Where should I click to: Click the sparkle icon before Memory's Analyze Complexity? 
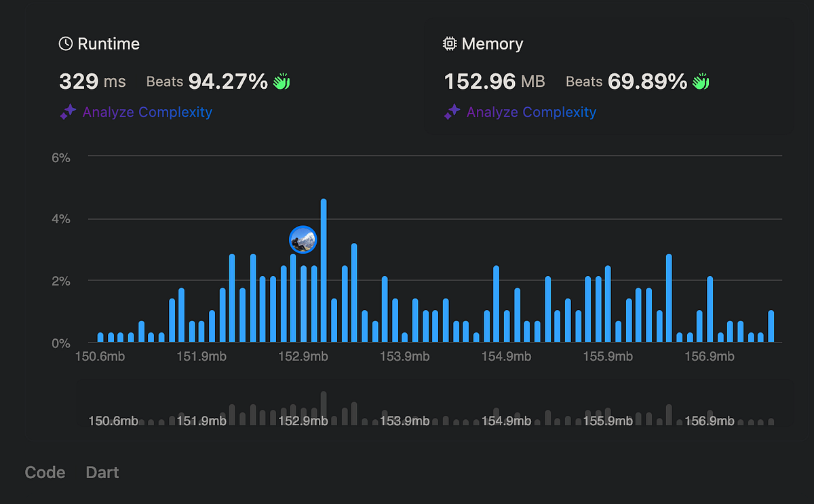pos(452,112)
